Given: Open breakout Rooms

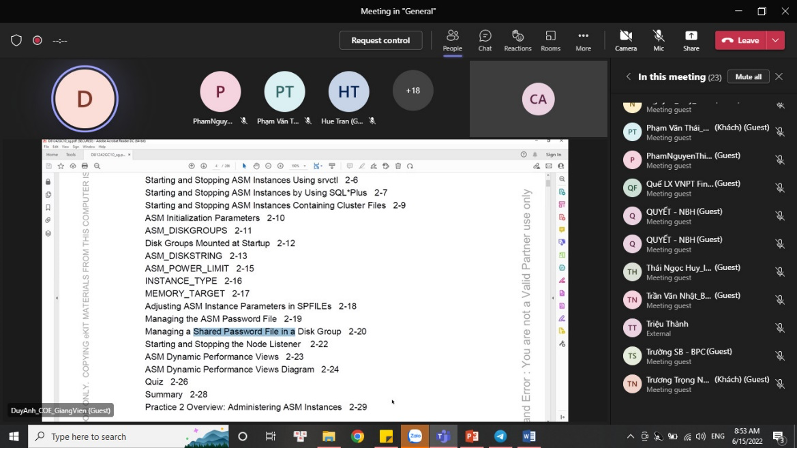Looking at the screenshot, I should point(550,40).
